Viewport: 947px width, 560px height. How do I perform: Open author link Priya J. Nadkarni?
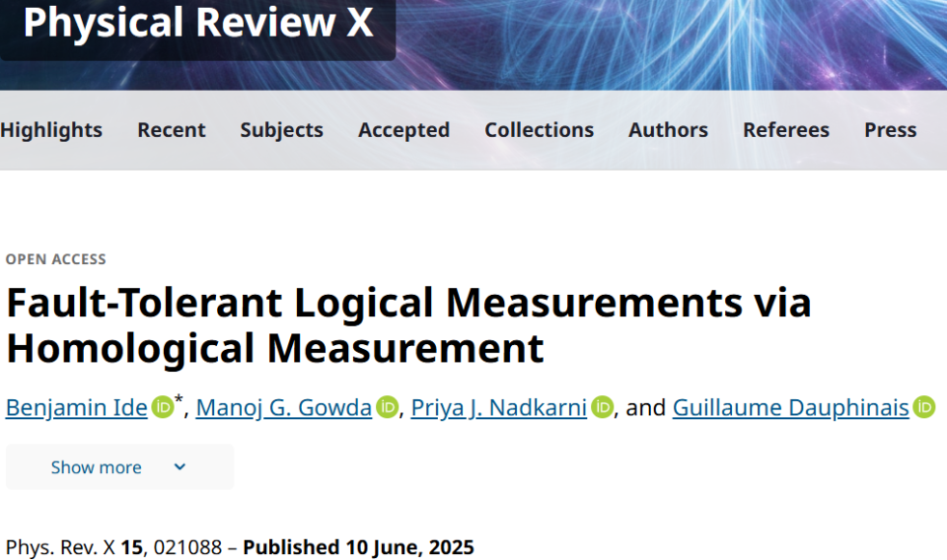tap(499, 408)
